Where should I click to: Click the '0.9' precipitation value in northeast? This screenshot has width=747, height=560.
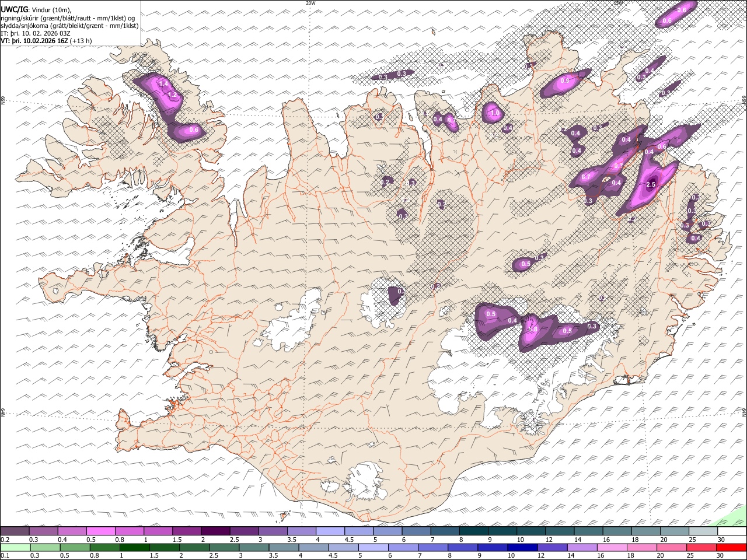pyautogui.click(x=565, y=81)
